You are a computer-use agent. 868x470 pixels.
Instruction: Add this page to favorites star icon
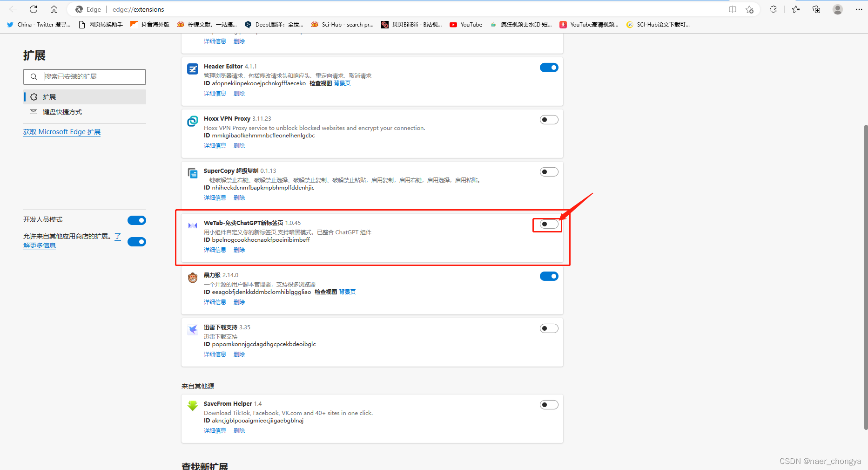click(x=749, y=9)
